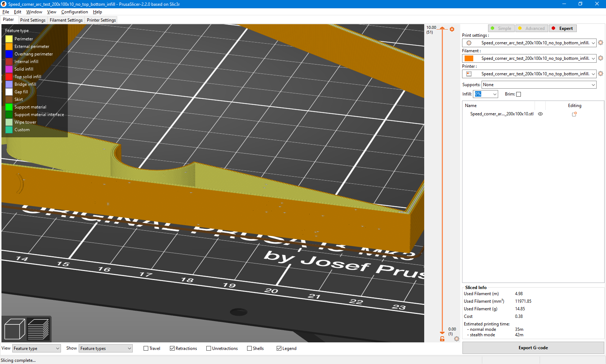606x364 pixels.
Task: Open the Window menu
Action: tap(34, 12)
